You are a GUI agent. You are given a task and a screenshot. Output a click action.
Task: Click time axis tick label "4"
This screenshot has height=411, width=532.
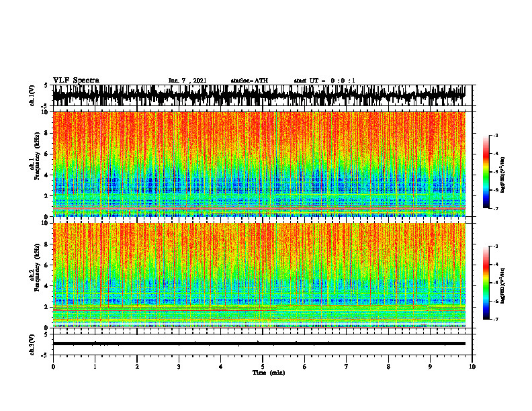tap(220, 367)
